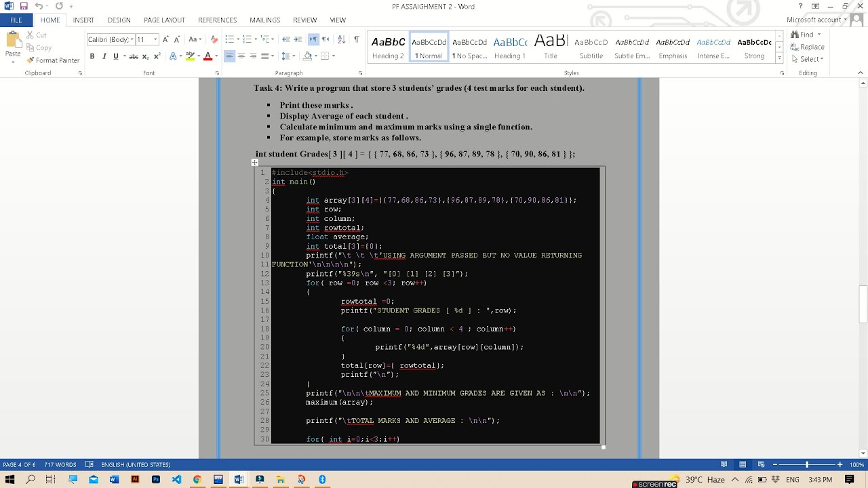Switch to the REVIEW tab

click(x=304, y=20)
